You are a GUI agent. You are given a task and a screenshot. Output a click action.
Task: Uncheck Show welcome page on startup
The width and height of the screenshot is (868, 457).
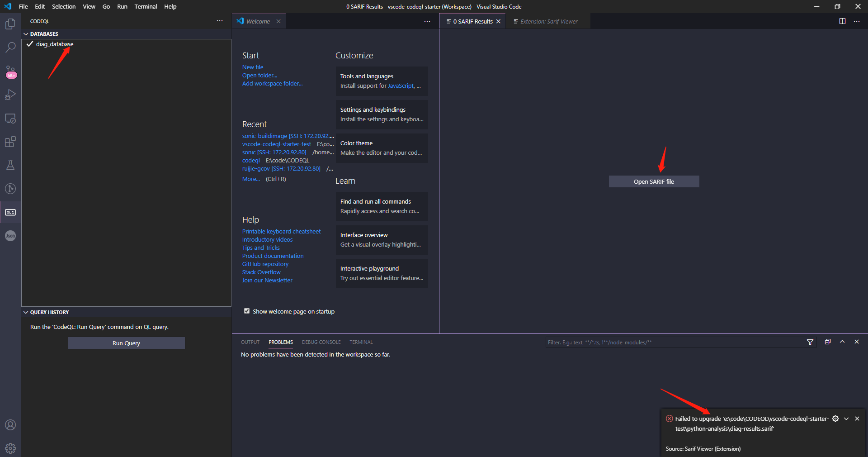click(x=247, y=311)
